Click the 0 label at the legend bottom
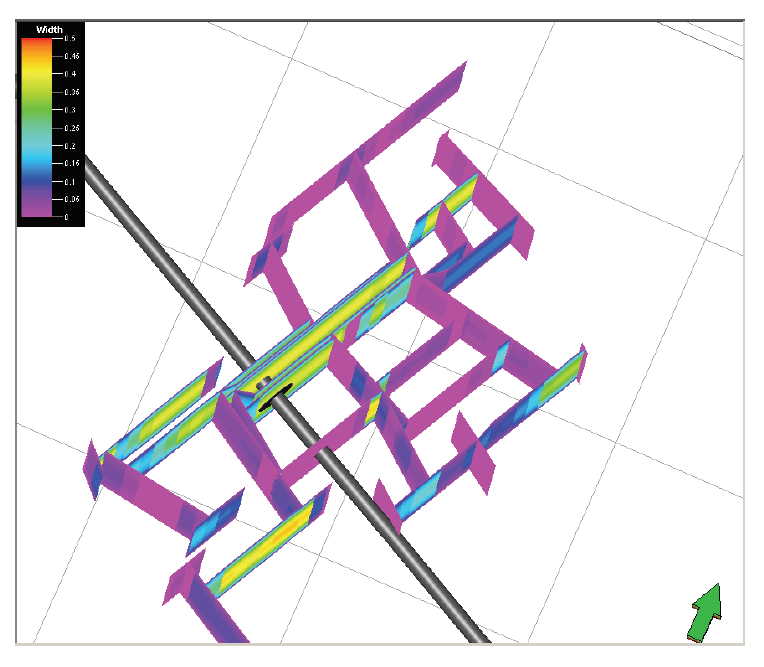This screenshot has height=667, width=764. [x=68, y=217]
